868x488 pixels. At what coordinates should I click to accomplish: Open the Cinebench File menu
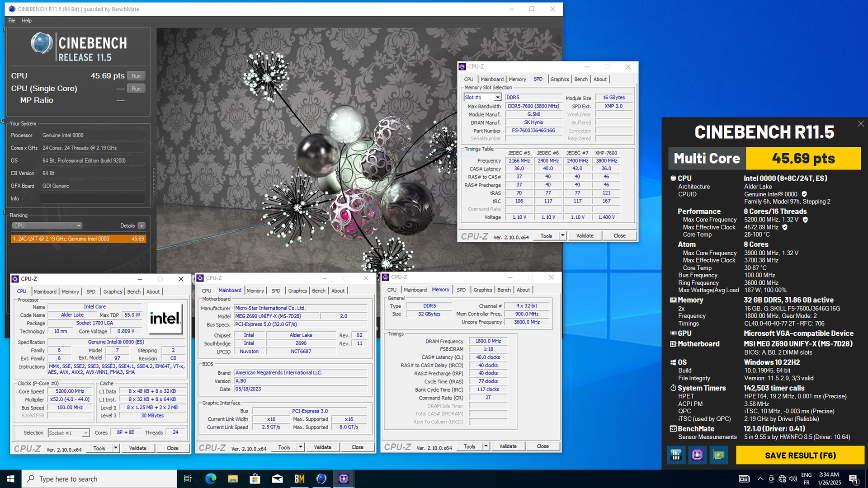(12, 20)
